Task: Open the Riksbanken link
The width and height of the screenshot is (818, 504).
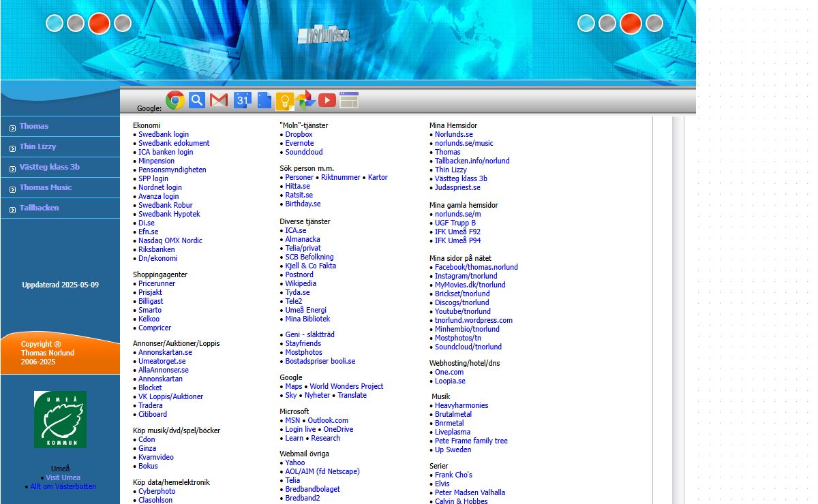Action: pyautogui.click(x=157, y=250)
